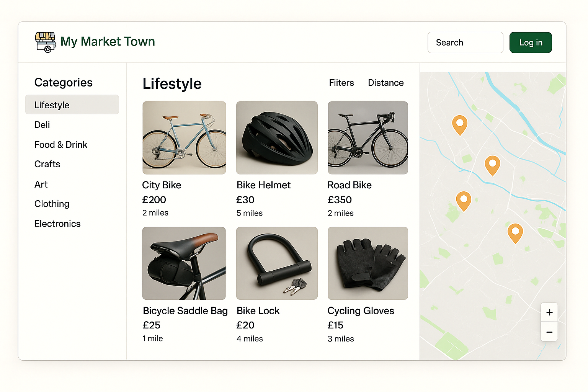Open the Fiiters options
The image size is (588, 392).
(341, 83)
